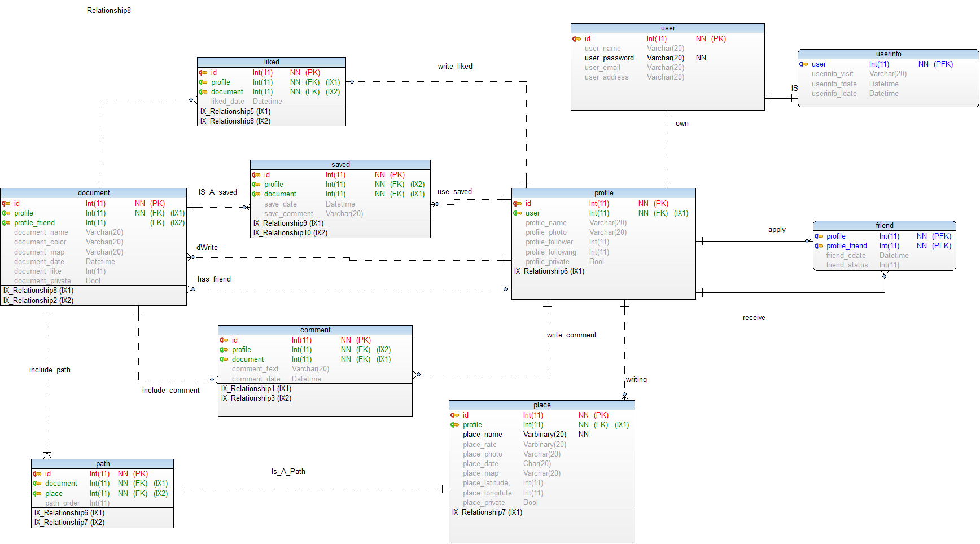Click IX_Relationship10 (IX2) index in saved
This screenshot has width=980, height=544.
point(290,233)
